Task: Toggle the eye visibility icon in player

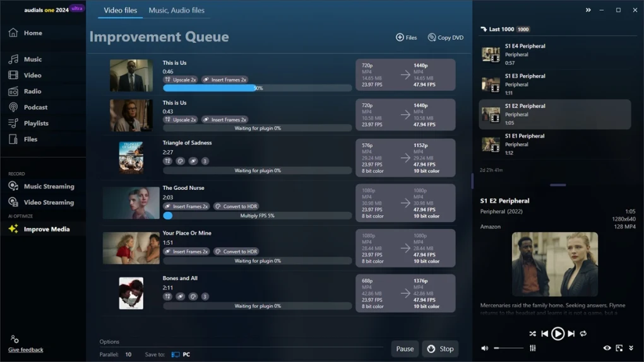Action: [607, 348]
